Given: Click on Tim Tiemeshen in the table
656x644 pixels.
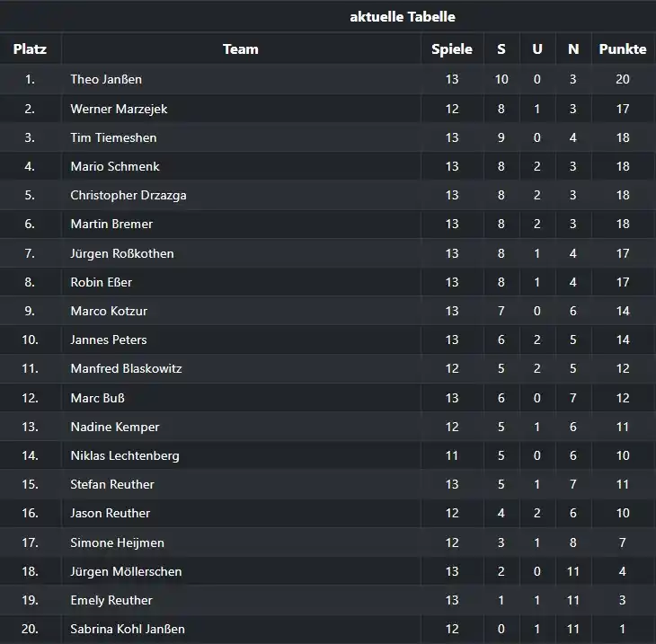Looking at the screenshot, I should coord(113,137).
